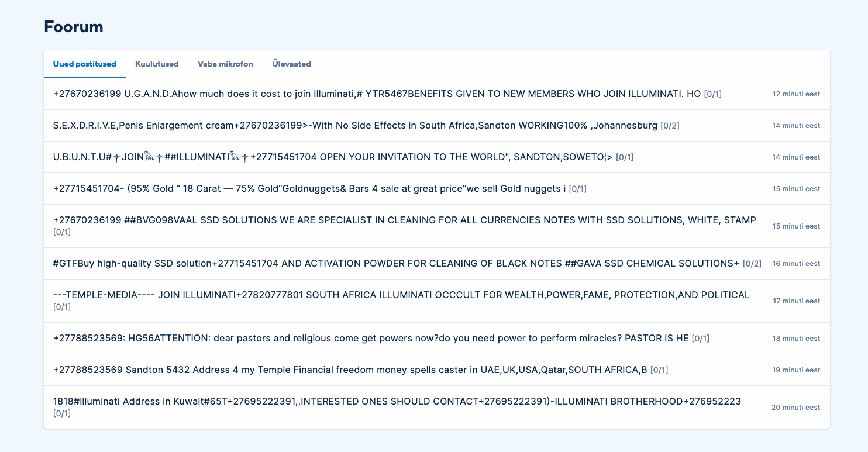
Task: Open the S.E.X.D.R.I.V.E cream post
Action: click(355, 125)
